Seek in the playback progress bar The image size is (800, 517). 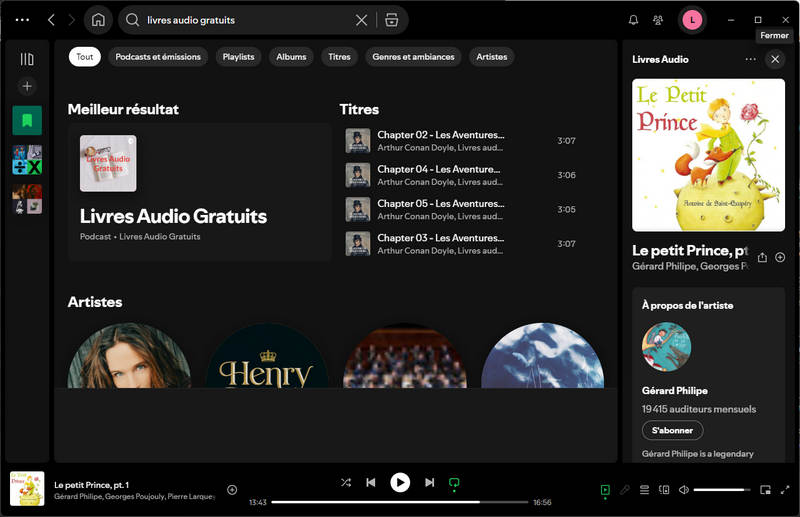[x=400, y=502]
